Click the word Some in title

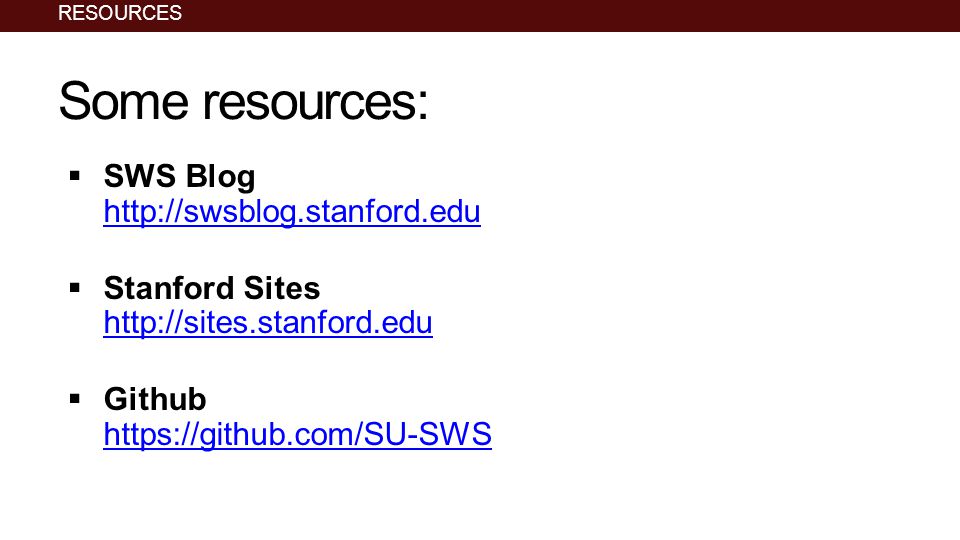(x=124, y=101)
